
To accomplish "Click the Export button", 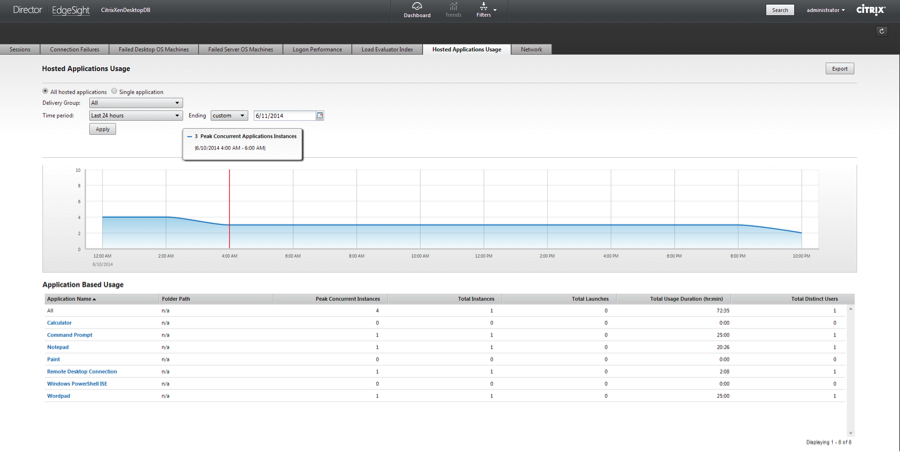I will click(839, 69).
